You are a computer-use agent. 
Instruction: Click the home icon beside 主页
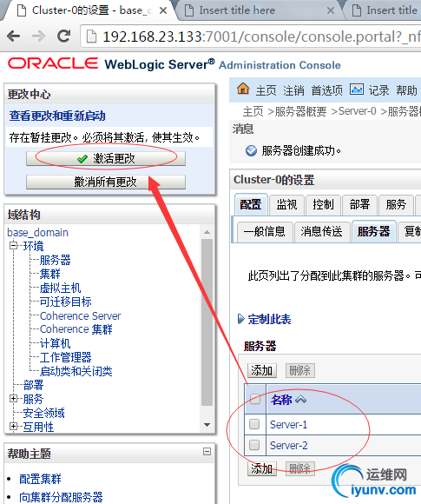click(x=243, y=89)
